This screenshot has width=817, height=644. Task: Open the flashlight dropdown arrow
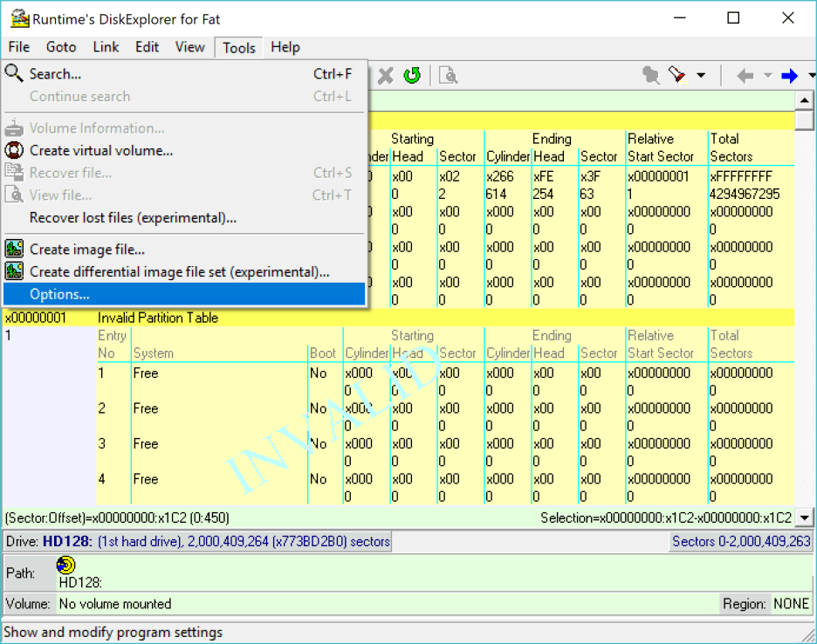700,76
